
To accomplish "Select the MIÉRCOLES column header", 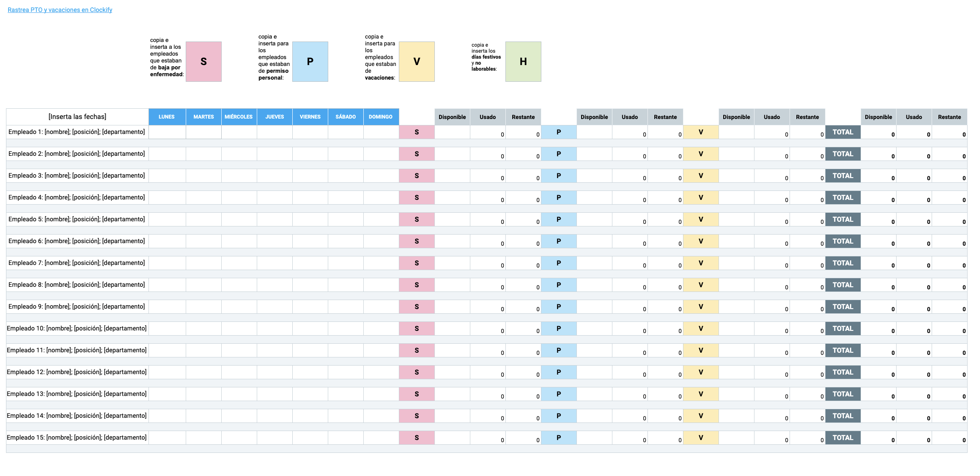I will pos(239,117).
